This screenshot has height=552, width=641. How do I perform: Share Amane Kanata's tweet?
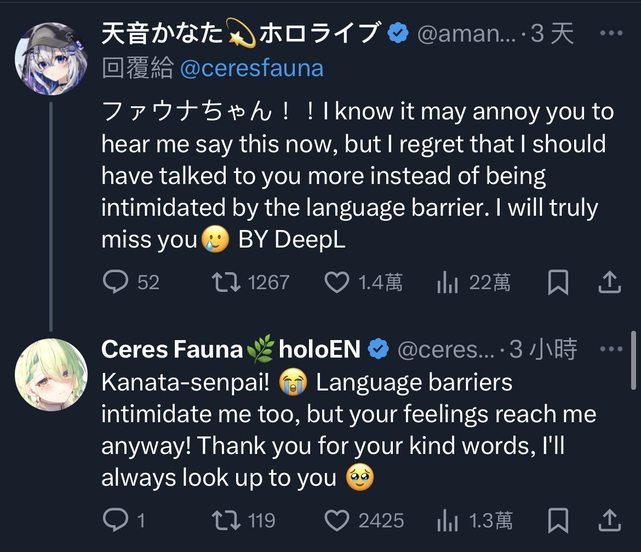[609, 283]
